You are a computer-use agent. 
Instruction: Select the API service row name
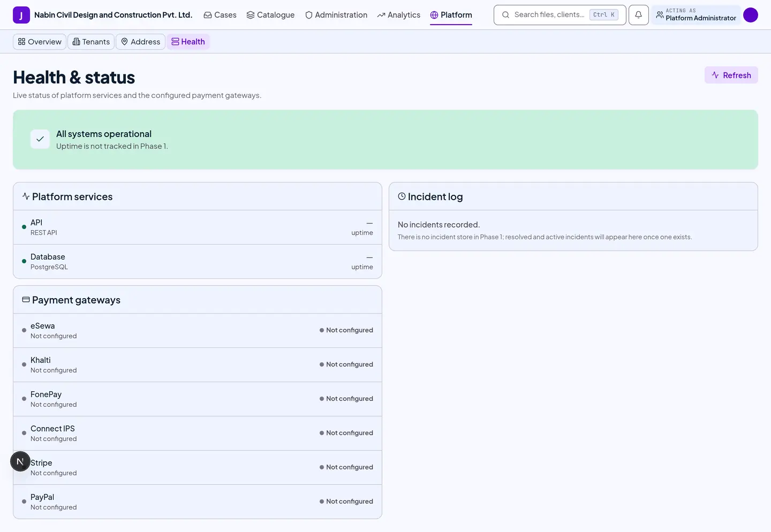pyautogui.click(x=36, y=223)
